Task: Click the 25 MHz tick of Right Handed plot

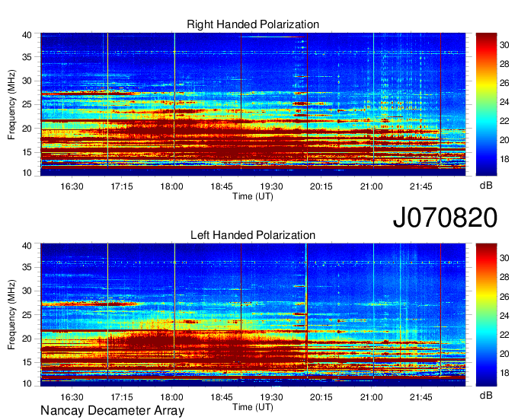Action: click(27, 104)
